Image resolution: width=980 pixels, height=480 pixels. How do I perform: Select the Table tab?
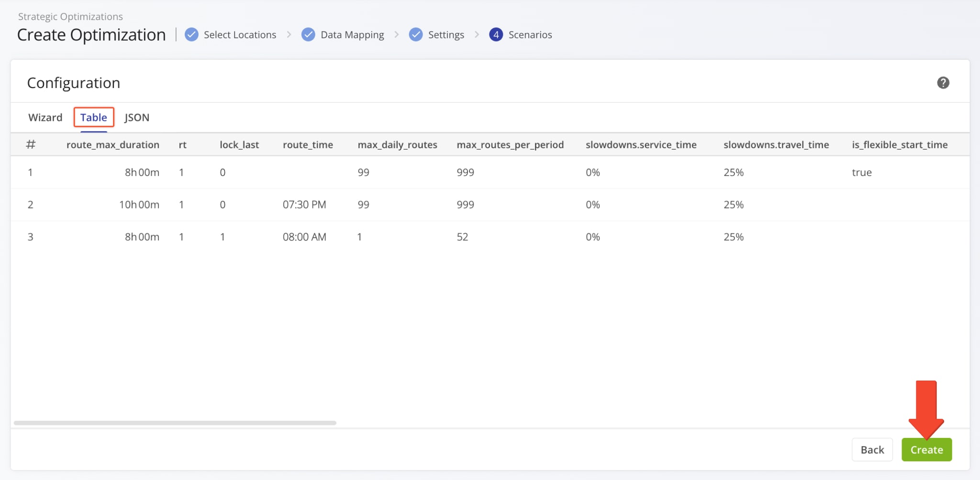93,117
